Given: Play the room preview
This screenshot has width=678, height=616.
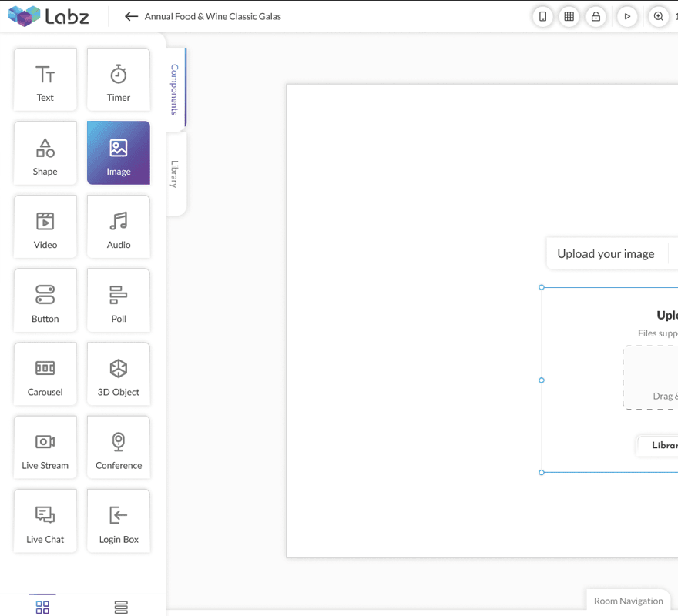Looking at the screenshot, I should pos(627,16).
